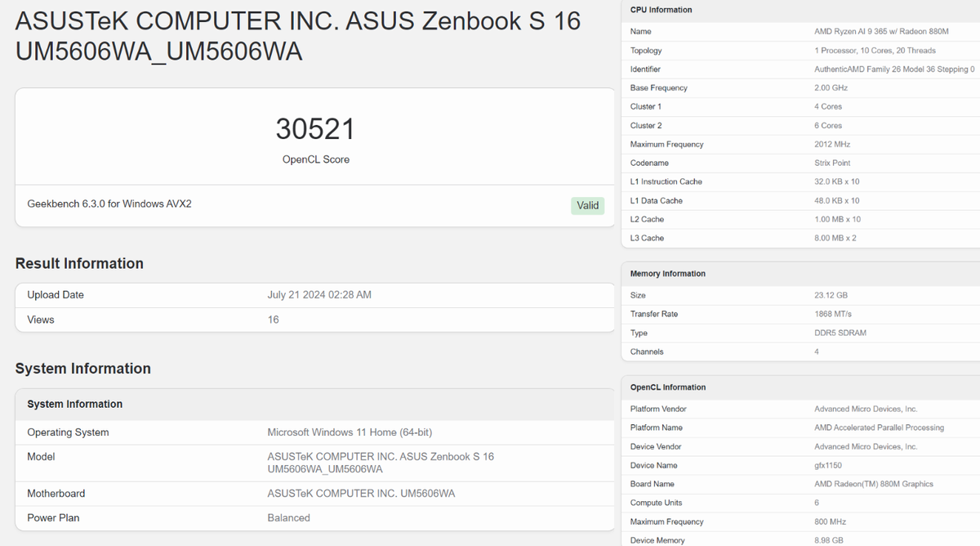The height and width of the screenshot is (546, 980).
Task: Click the Power Plan value Balanced
Action: (288, 517)
